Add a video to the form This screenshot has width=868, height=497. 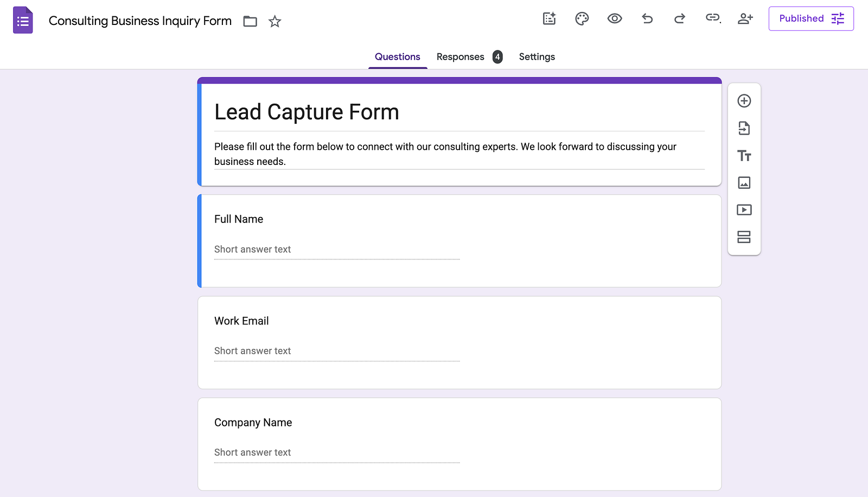pos(744,210)
